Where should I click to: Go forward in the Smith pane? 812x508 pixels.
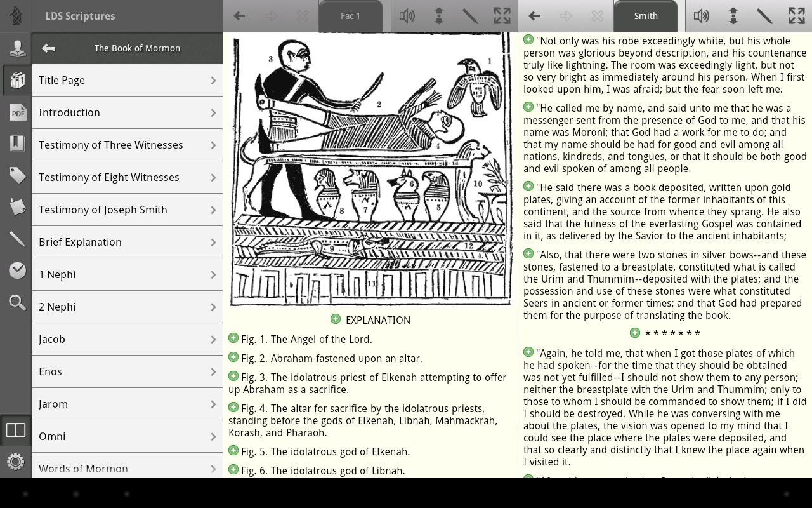566,16
